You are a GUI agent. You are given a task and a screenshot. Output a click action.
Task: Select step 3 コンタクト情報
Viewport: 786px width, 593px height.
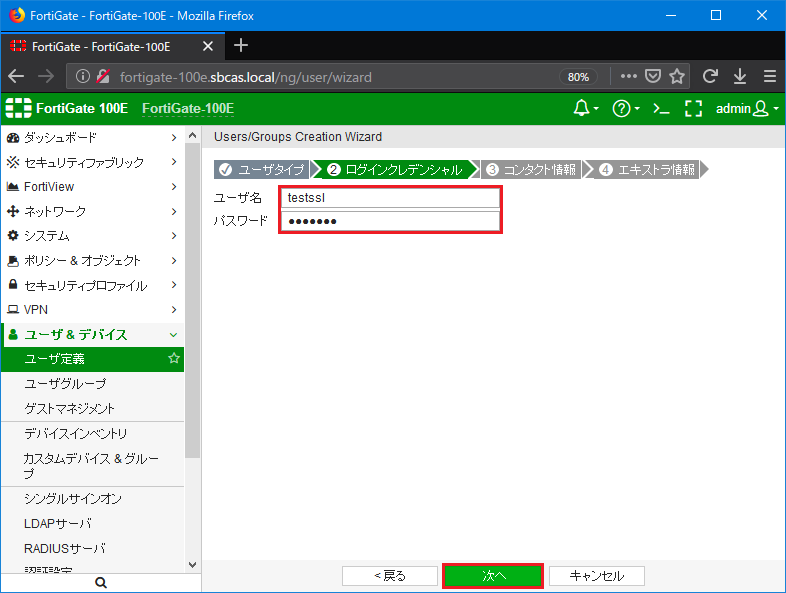531,169
